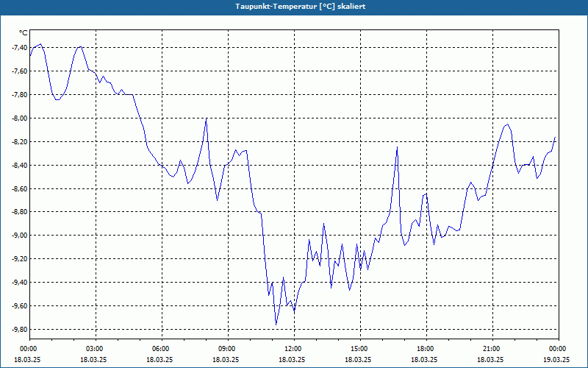Click the -8,00 axis value
The width and height of the screenshot is (588, 368).
(x=20, y=118)
